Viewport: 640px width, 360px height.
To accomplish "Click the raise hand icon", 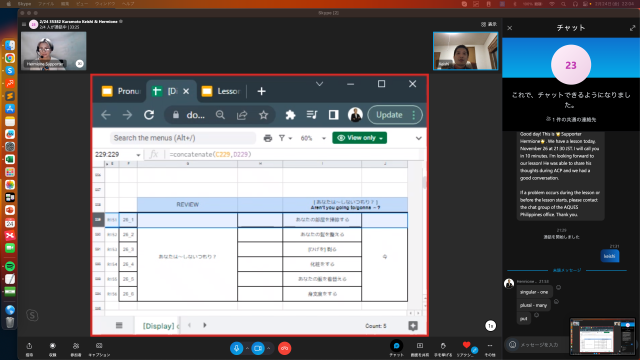I will [x=443, y=346].
